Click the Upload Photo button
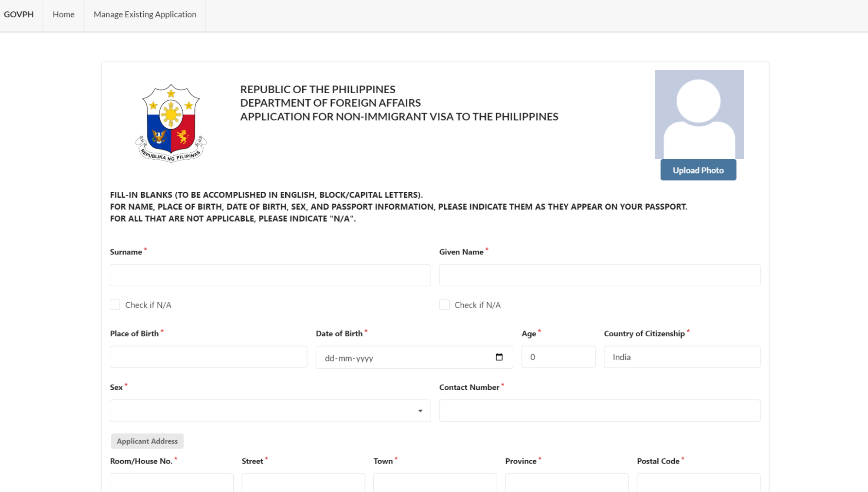The width and height of the screenshot is (868, 492). pyautogui.click(x=698, y=170)
